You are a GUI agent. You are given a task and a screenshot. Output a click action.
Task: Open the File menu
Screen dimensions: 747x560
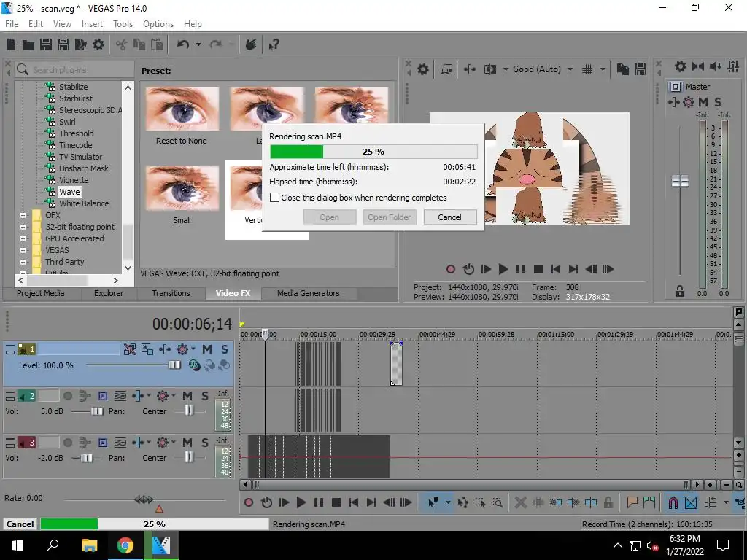(12, 24)
